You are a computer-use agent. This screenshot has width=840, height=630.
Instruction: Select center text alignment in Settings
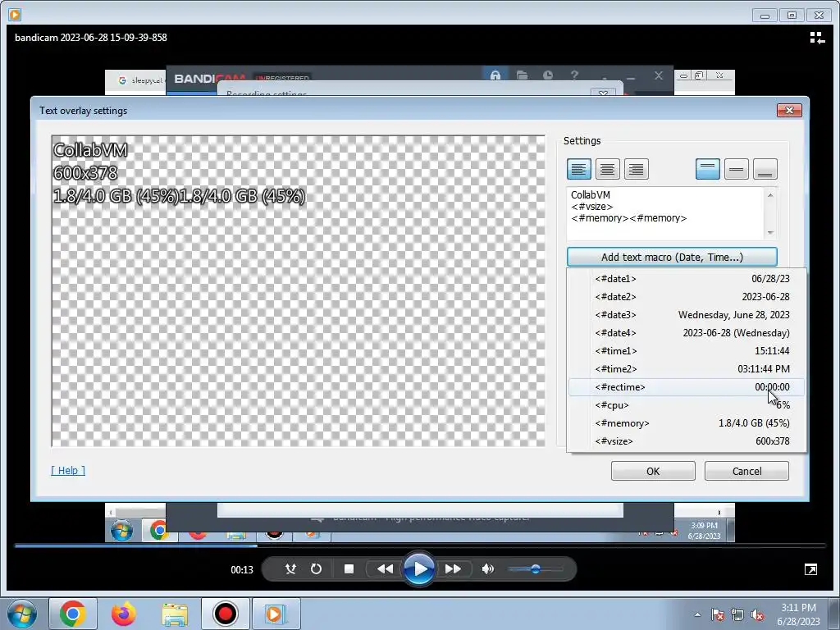pyautogui.click(x=607, y=169)
